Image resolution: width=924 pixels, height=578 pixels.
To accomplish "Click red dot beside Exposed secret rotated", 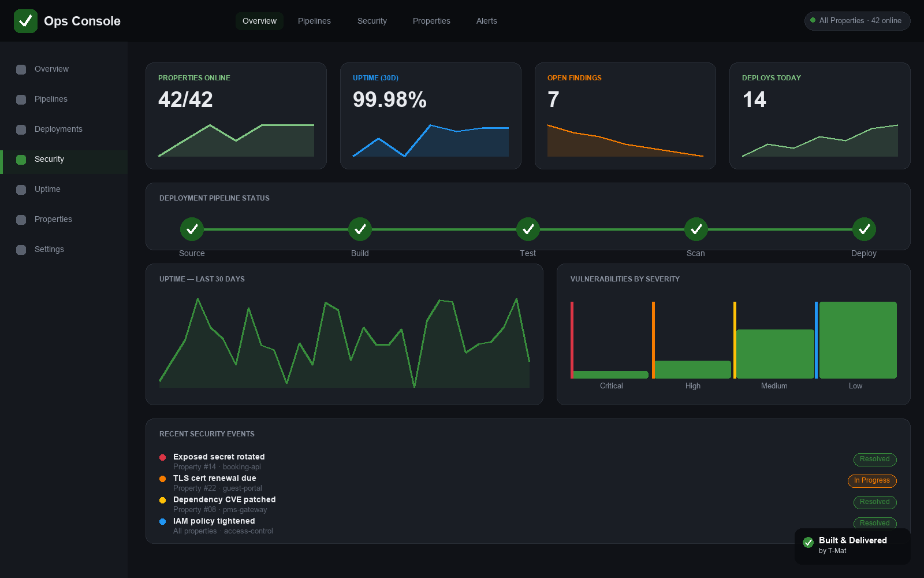I will pos(162,457).
